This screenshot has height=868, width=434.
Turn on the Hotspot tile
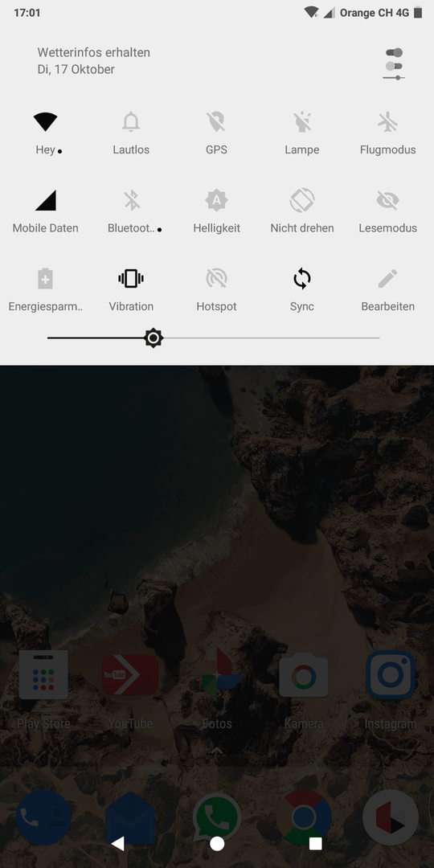click(x=216, y=278)
